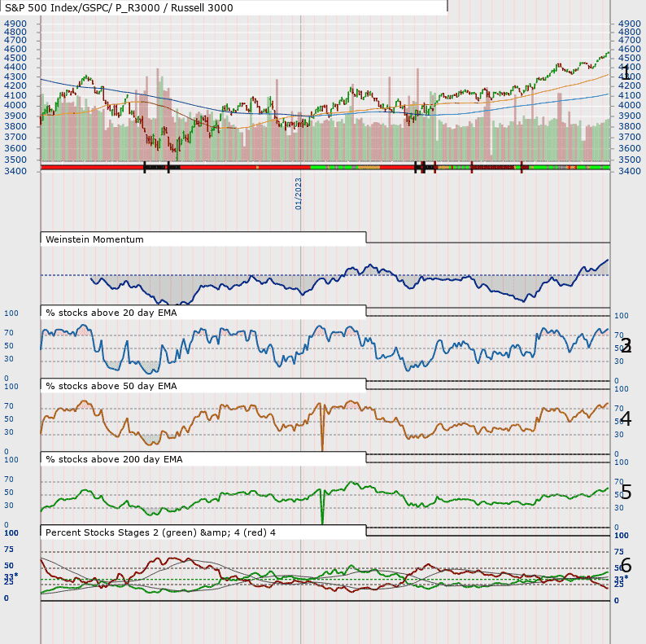
Task: Click the panel number 4 beside the 50 day EMA chart
Action: tap(626, 419)
